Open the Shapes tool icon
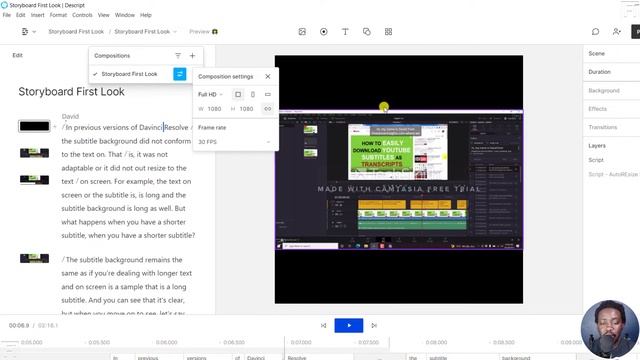The width and height of the screenshot is (640, 360). (x=367, y=32)
